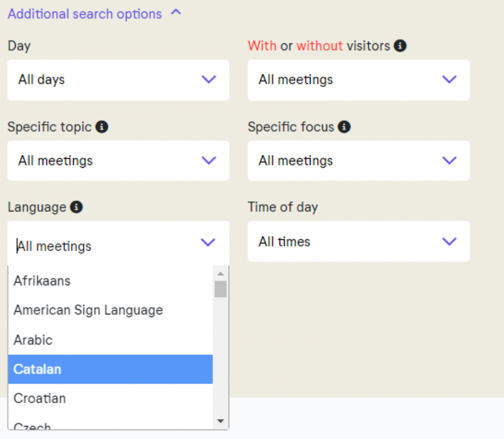The image size is (504, 439).
Task: Open the Specific topic dropdown
Action: [118, 161]
